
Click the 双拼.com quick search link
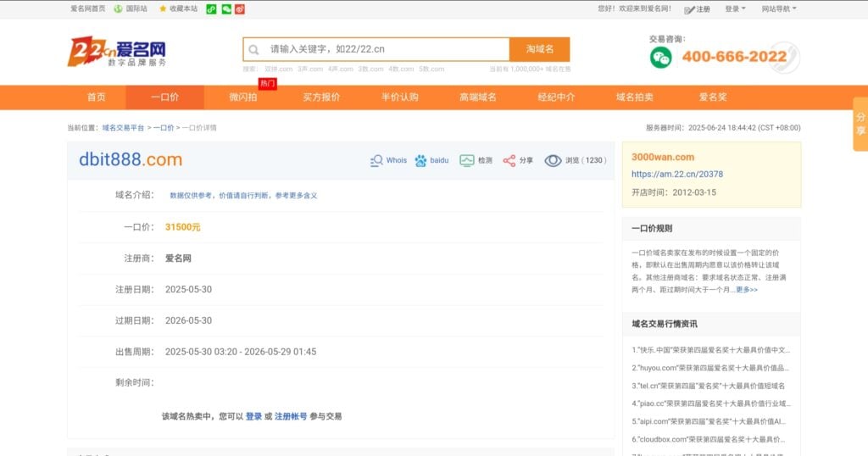pos(278,70)
